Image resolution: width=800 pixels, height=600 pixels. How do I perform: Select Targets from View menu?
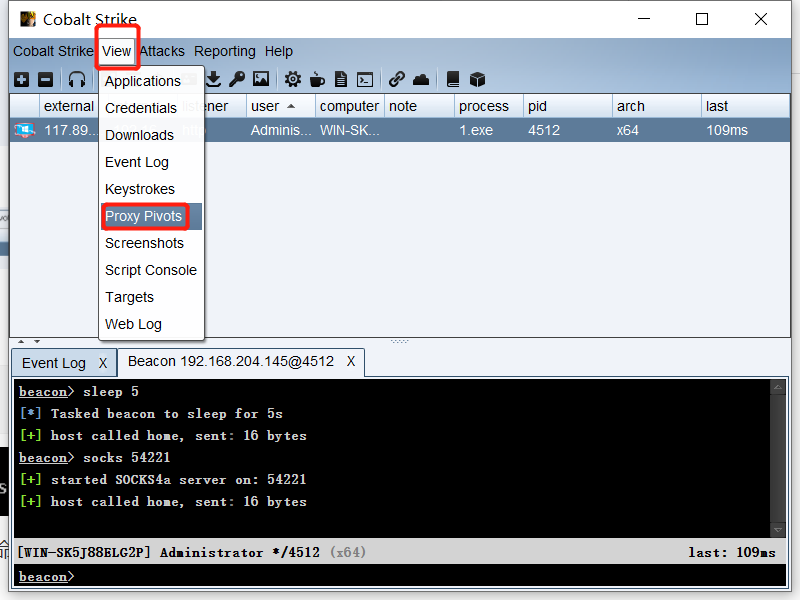coord(152,297)
